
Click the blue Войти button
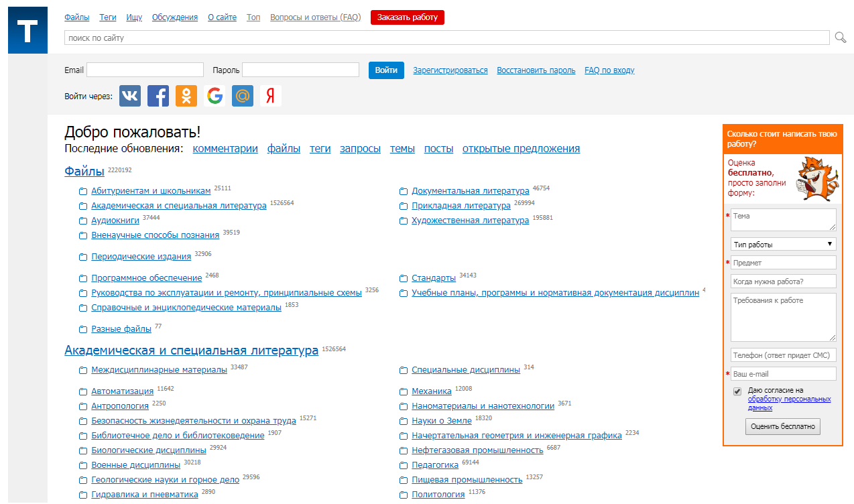(x=386, y=70)
